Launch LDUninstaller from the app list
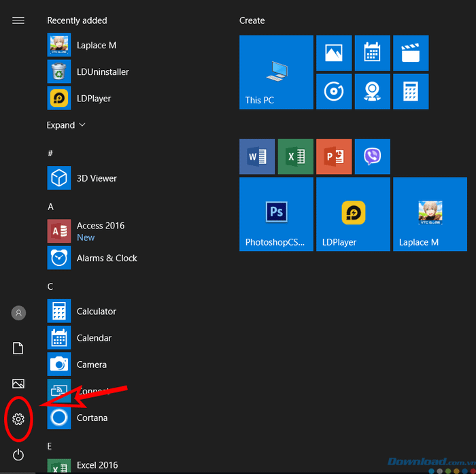476x474 pixels. coord(88,71)
